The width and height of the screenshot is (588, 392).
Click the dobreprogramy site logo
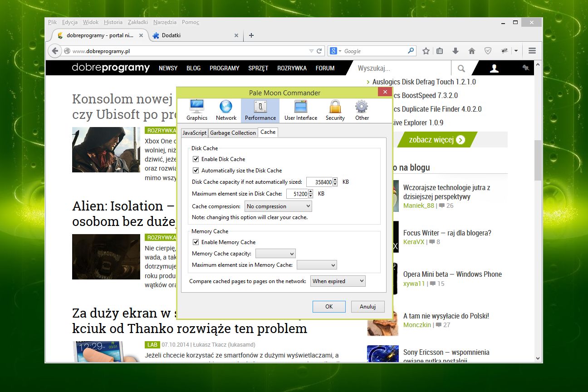pyautogui.click(x=111, y=68)
